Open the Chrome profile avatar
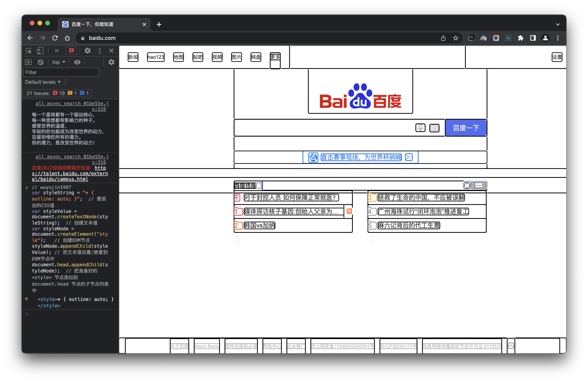 tap(545, 38)
